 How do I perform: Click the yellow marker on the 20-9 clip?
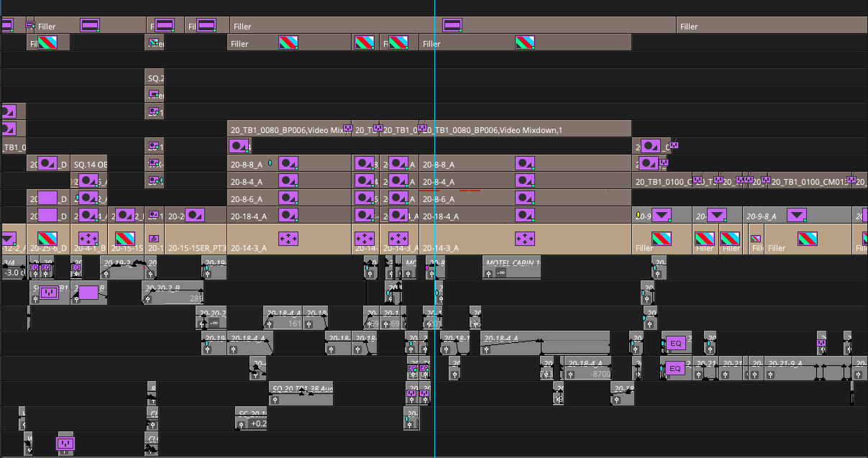pyautogui.click(x=638, y=215)
